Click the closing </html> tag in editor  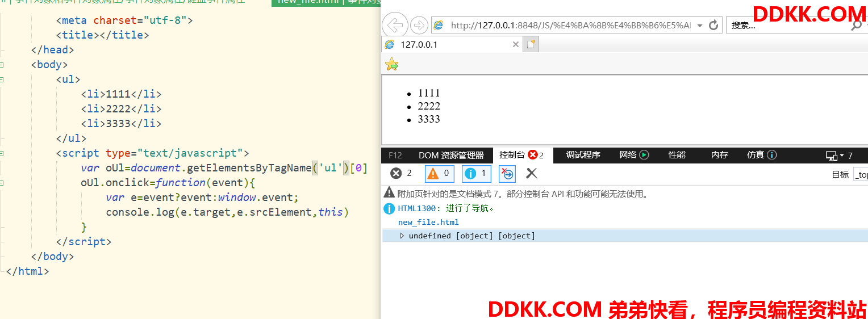tap(27, 271)
